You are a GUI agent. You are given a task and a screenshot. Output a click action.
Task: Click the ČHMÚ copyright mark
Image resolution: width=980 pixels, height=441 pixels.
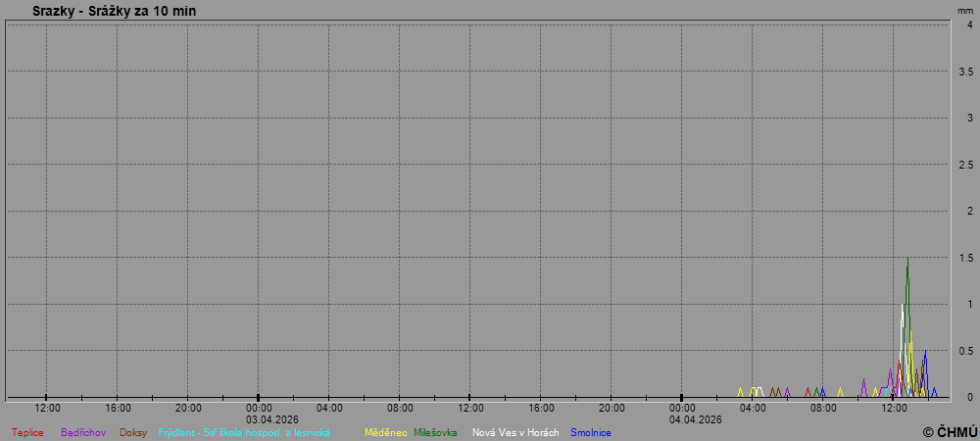(x=950, y=431)
